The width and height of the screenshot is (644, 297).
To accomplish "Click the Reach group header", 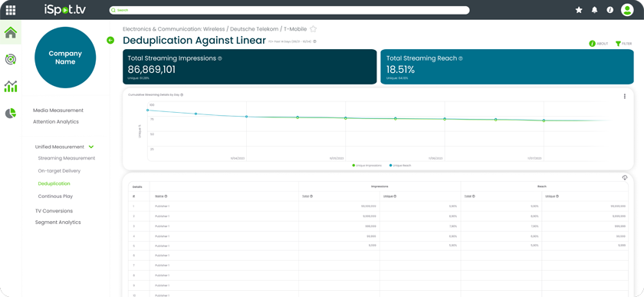I will (x=542, y=186).
